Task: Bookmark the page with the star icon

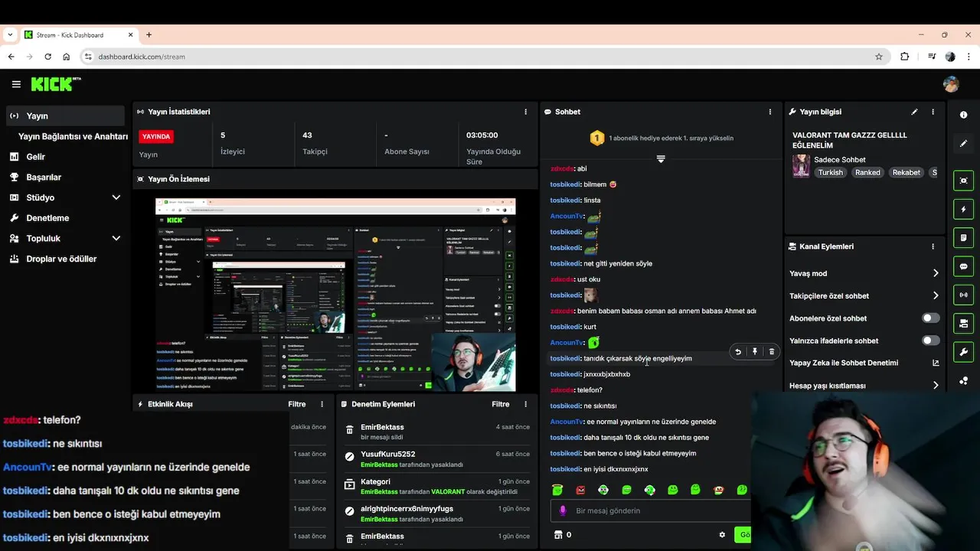Action: 879,57
